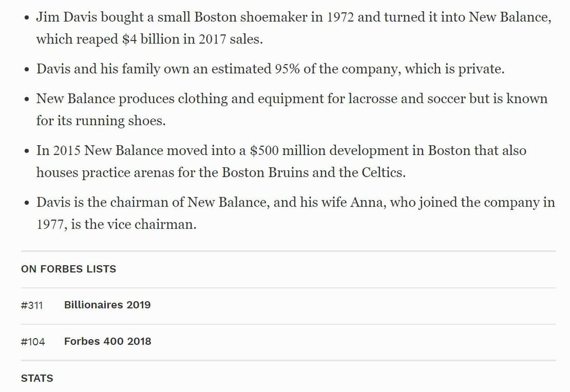Click the line mentioning 'his wife Anna'
Image resolution: width=570 pixels, height=392 pixels.
pyautogui.click(x=296, y=203)
